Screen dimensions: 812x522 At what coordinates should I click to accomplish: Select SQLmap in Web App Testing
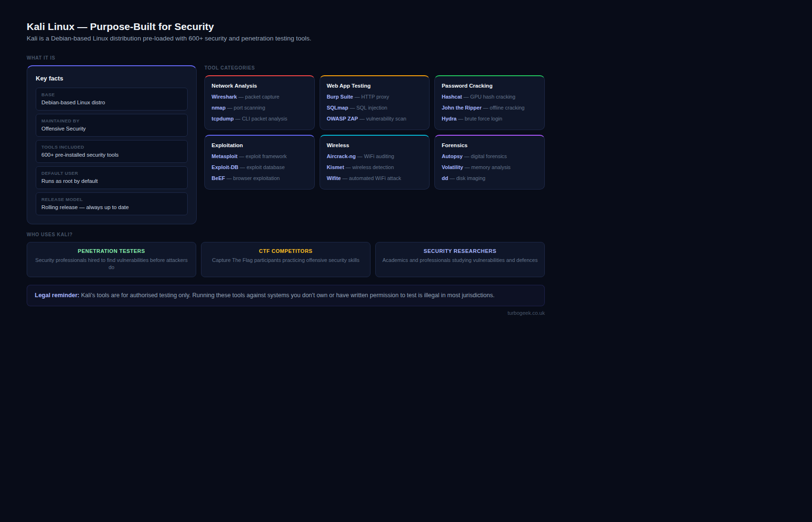pyautogui.click(x=357, y=108)
